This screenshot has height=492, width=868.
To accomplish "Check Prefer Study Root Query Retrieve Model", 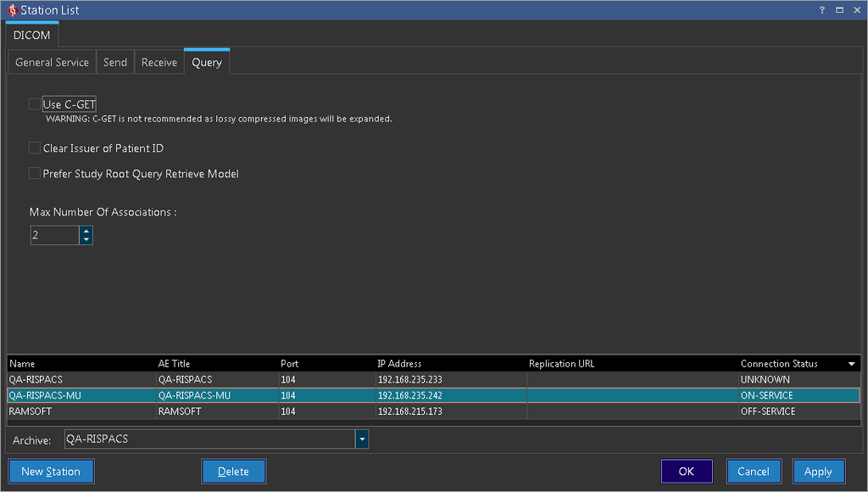I will coord(35,174).
